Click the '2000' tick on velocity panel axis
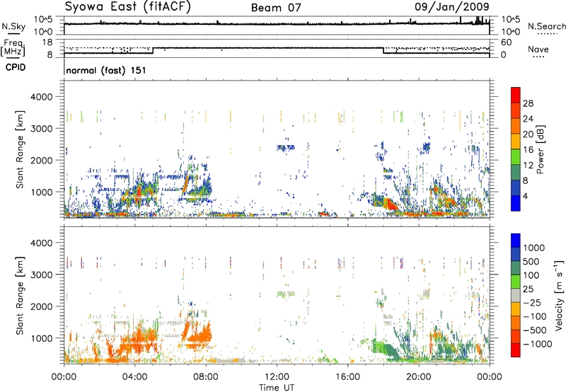Screen dimensions: 566x392 pyautogui.click(x=42, y=306)
